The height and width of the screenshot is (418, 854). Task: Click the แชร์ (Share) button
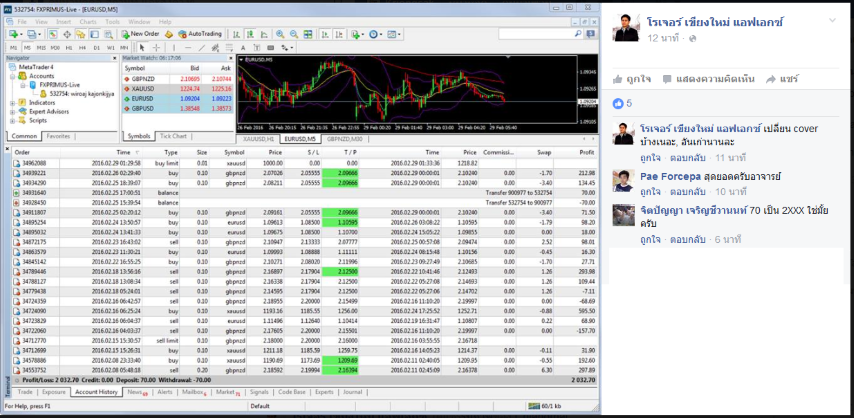click(782, 79)
